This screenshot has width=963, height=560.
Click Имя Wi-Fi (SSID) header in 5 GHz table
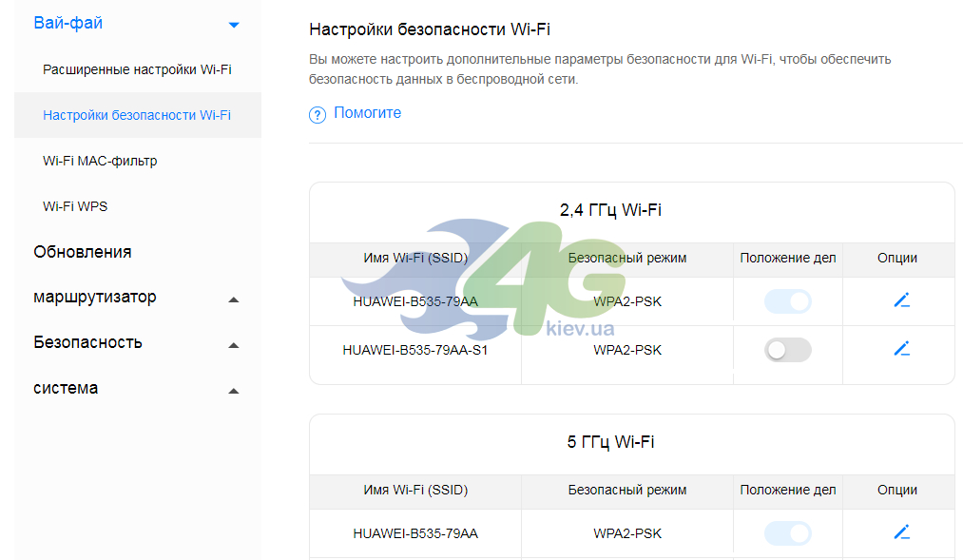(x=415, y=490)
